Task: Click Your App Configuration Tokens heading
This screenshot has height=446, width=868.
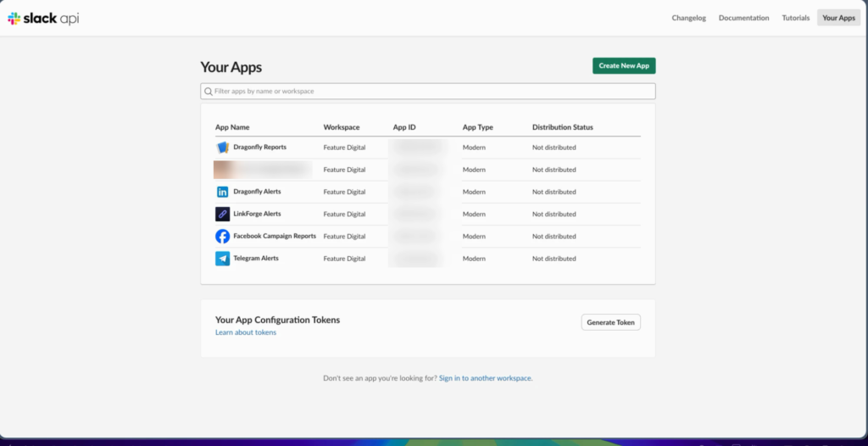Action: tap(277, 320)
